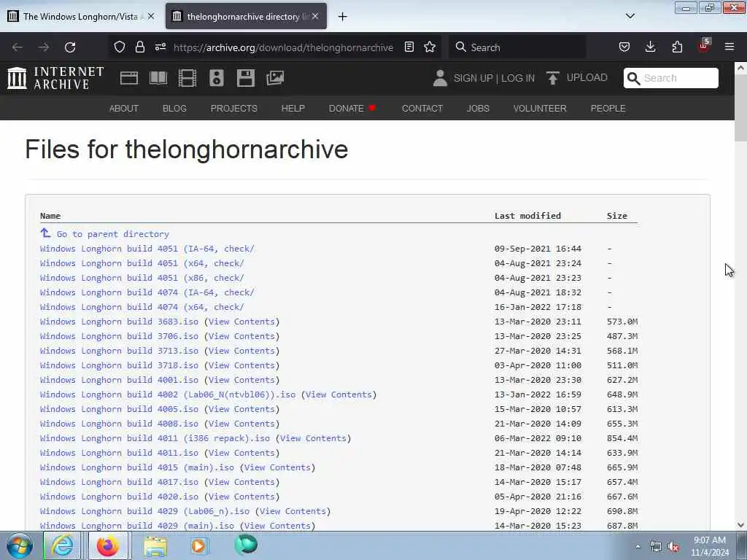
Task: Download Windows Longhorn build 4001.iso
Action: (119, 380)
